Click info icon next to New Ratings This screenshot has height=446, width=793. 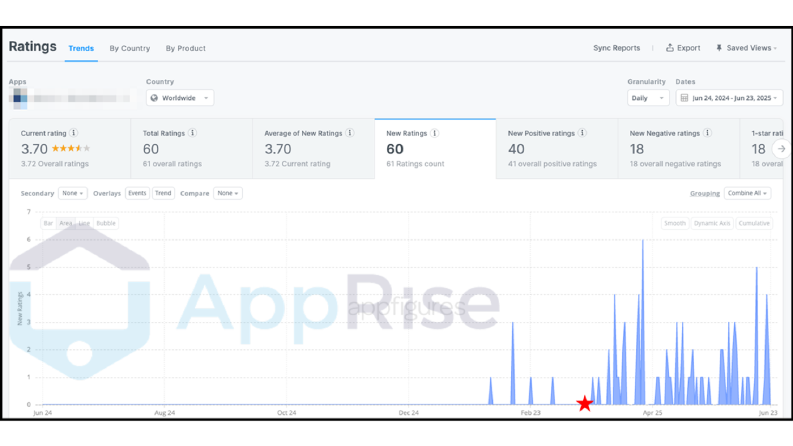pyautogui.click(x=434, y=133)
